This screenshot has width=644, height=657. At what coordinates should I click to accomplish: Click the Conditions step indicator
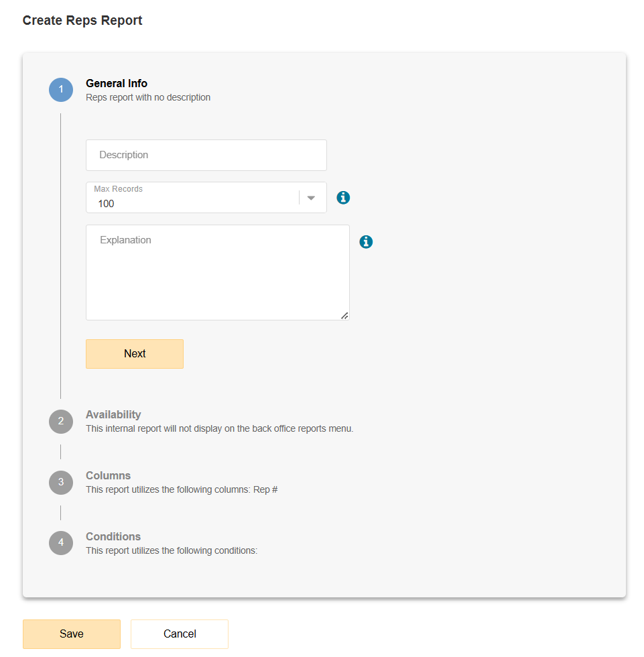pyautogui.click(x=113, y=536)
